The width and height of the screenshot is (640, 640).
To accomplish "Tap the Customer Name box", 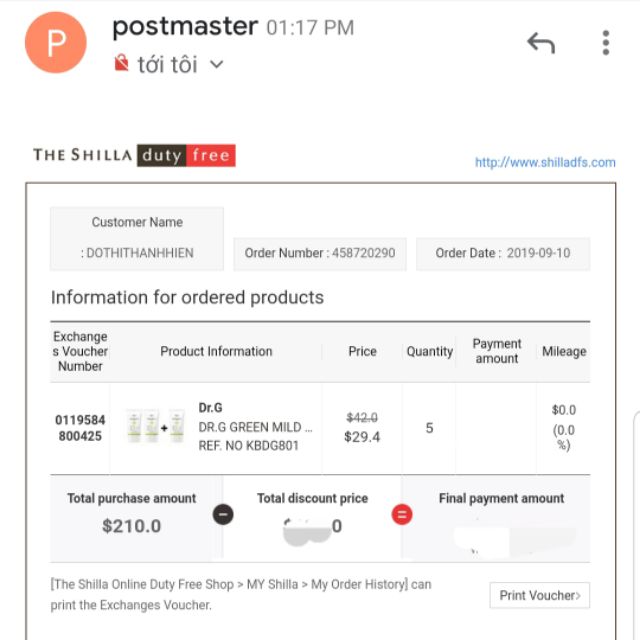I will [137, 238].
